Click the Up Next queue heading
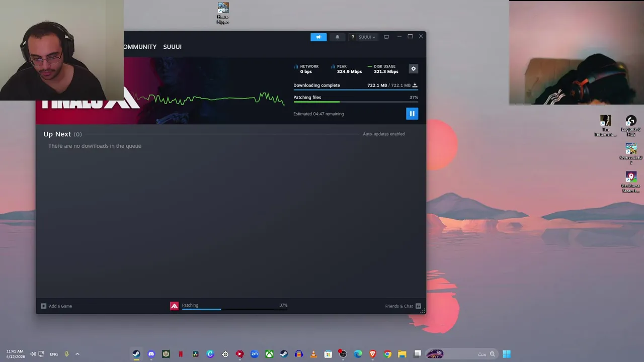 tap(62, 134)
